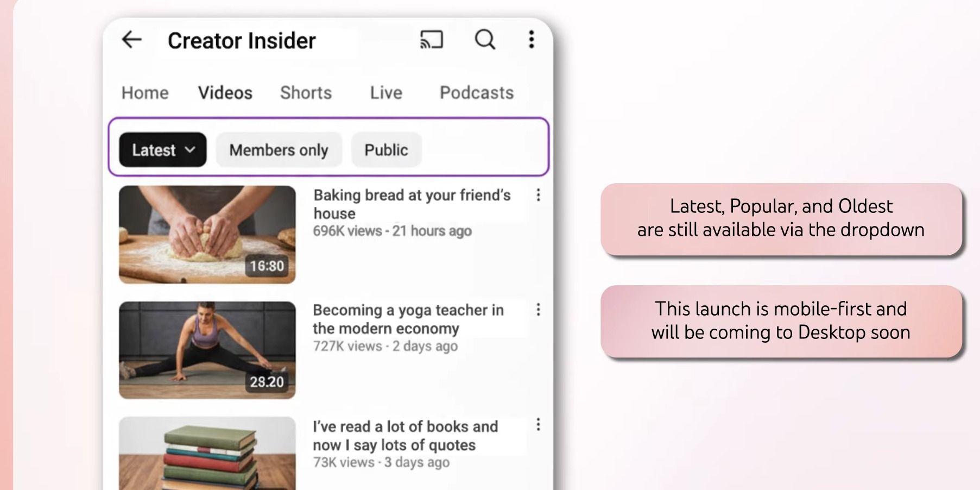Open the channel's three-dot overflow menu
This screenshot has width=980, height=490.
coord(531,40)
